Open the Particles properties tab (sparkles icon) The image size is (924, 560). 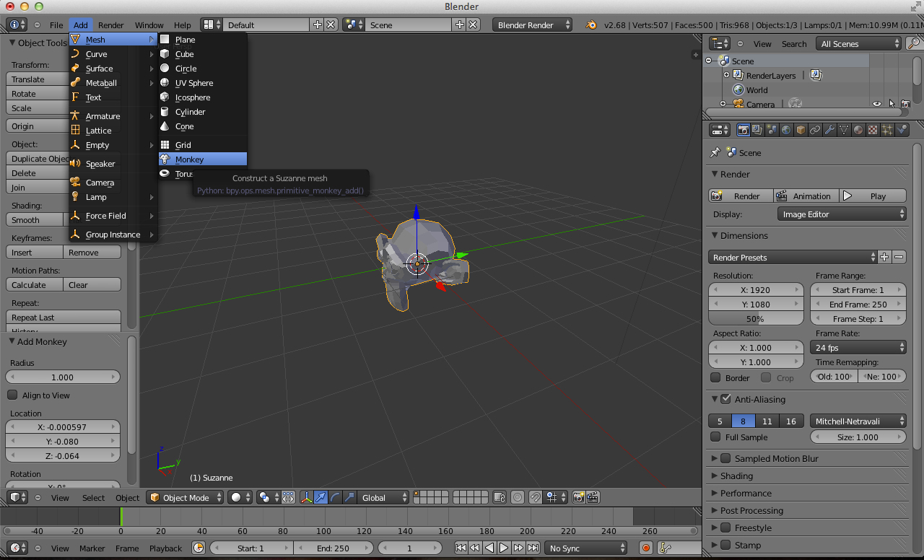click(x=887, y=130)
